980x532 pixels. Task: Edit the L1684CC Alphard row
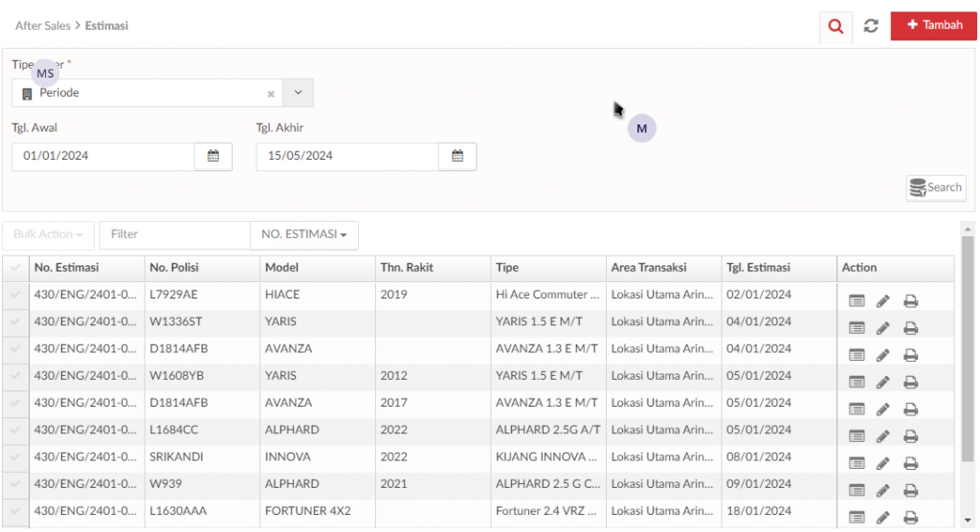[883, 436]
